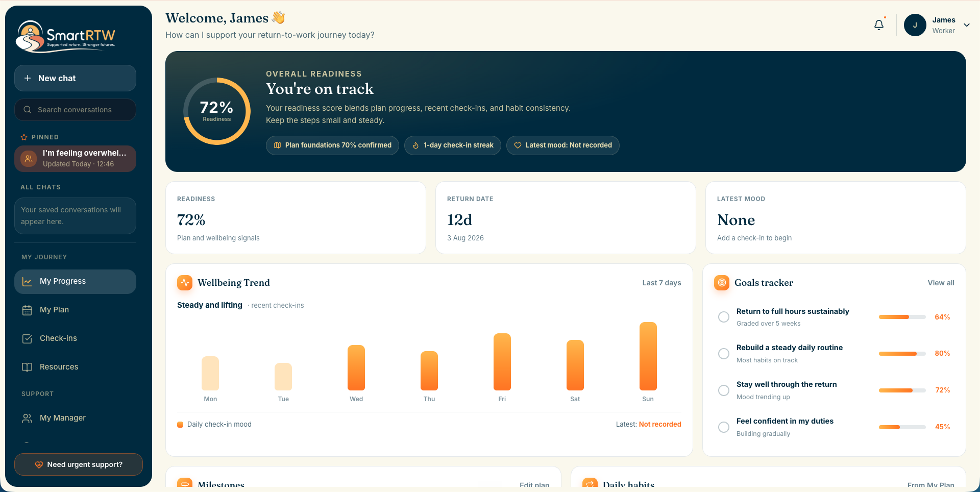980x492 pixels.
Task: Click the Sunday bar in Wellbeing Trend
Action: [x=648, y=356]
